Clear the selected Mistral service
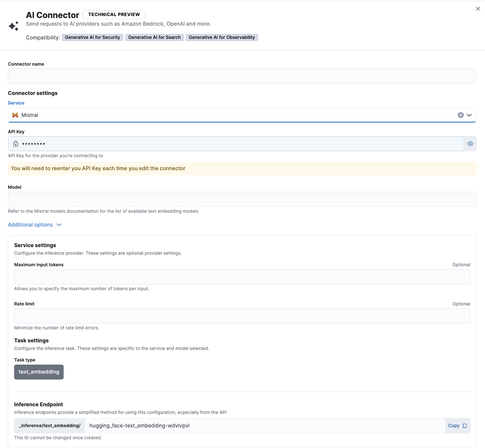The width and height of the screenshot is (485, 448). [460, 115]
